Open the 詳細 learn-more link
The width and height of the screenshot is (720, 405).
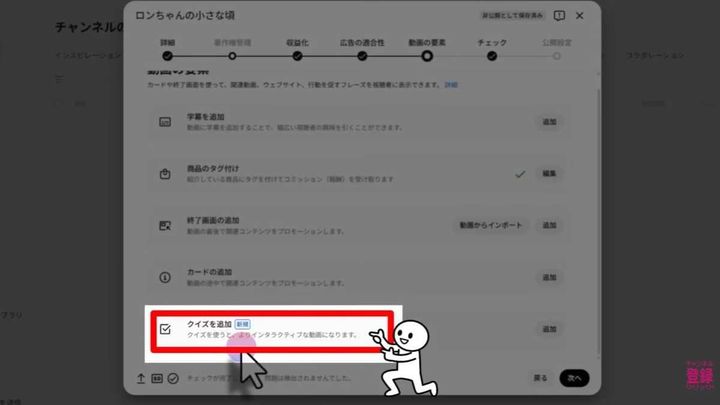tap(451, 85)
